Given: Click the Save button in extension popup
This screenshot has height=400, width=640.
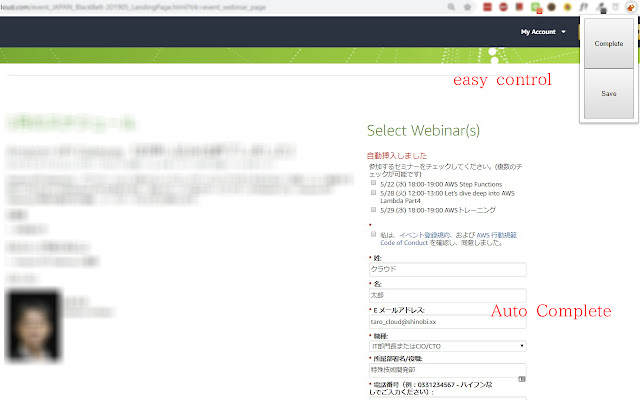Looking at the screenshot, I should coord(609,93).
